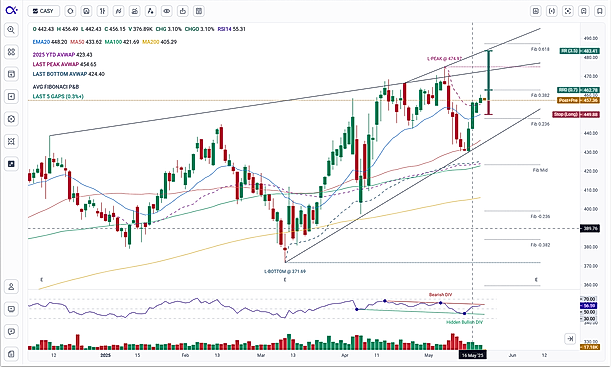
Task: Click the LAST PEAK AVWAP legend entry
Action: [x=64, y=64]
